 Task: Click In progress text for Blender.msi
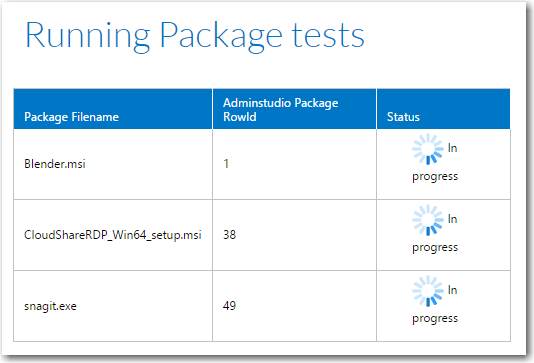[435, 162]
